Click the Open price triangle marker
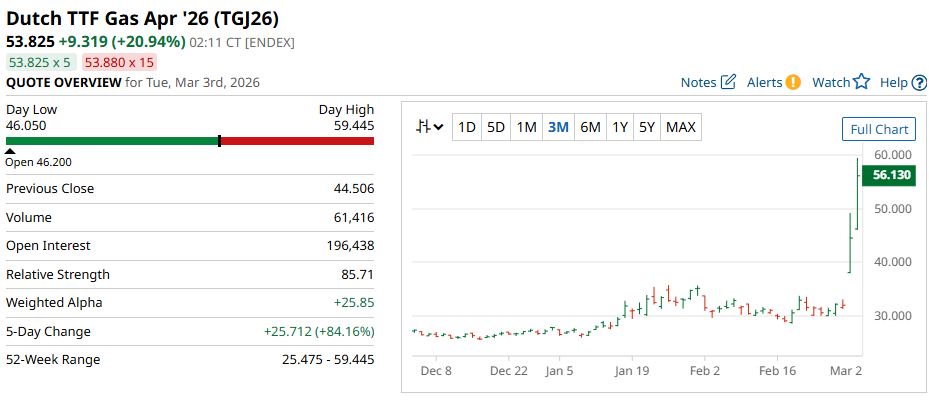The height and width of the screenshot is (414, 929). click(10, 152)
